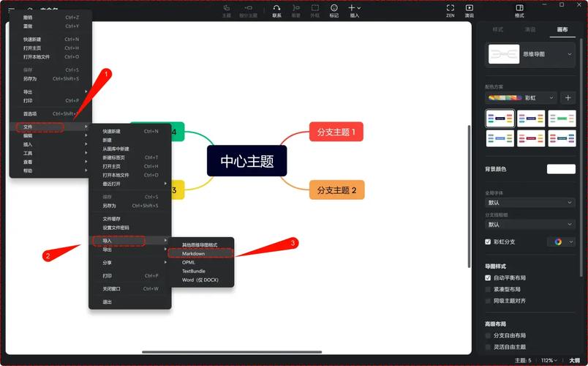The image size is (588, 366).
Task: Select New Tab (新建标签页) in File submenu
Action: [129, 157]
